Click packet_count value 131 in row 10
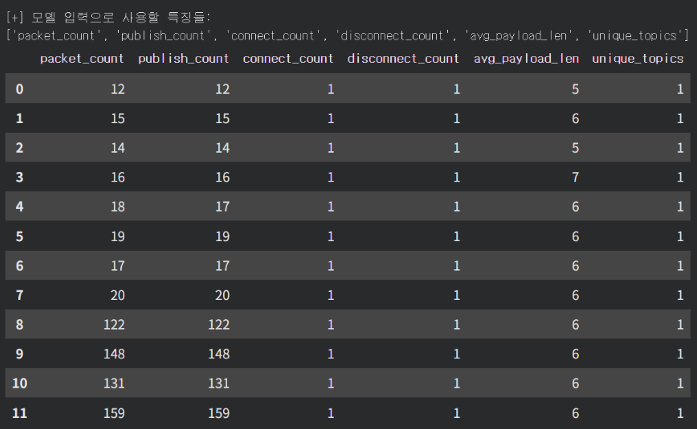The width and height of the screenshot is (697, 429). 112,383
